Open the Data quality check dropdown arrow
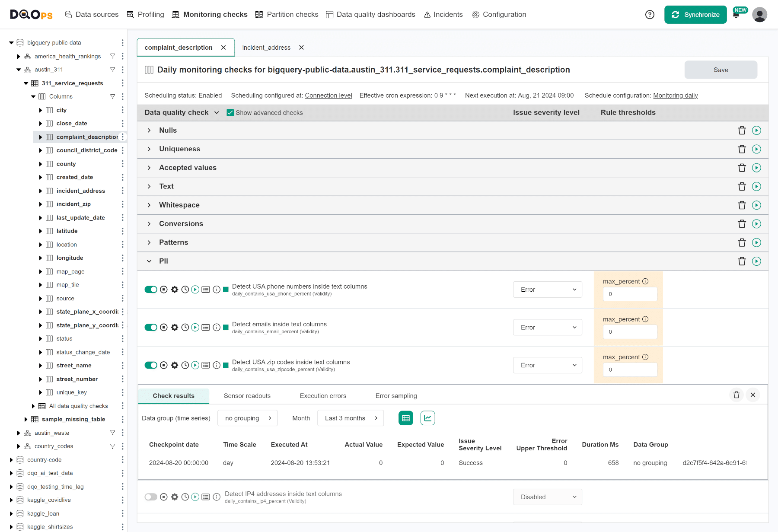The height and width of the screenshot is (532, 778). [x=217, y=113]
